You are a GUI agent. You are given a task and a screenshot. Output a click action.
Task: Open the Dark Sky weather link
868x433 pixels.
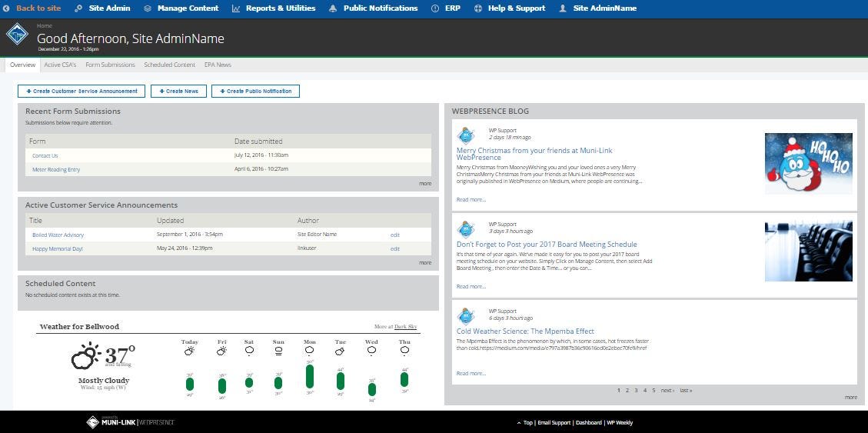406,327
